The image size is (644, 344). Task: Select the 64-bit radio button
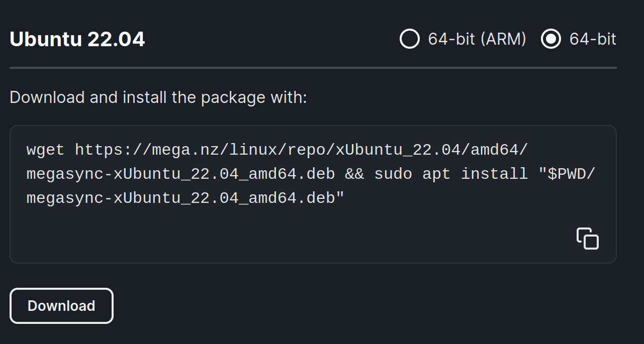(x=551, y=39)
